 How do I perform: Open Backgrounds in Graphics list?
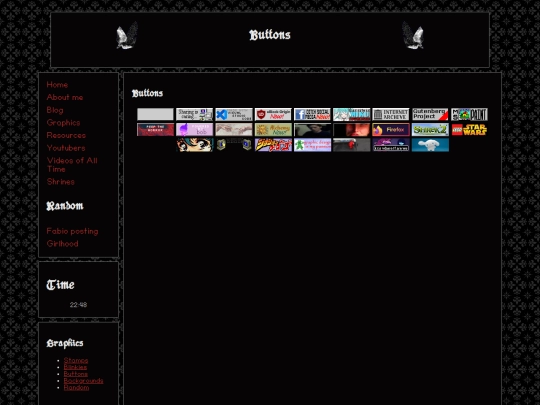[83, 381]
